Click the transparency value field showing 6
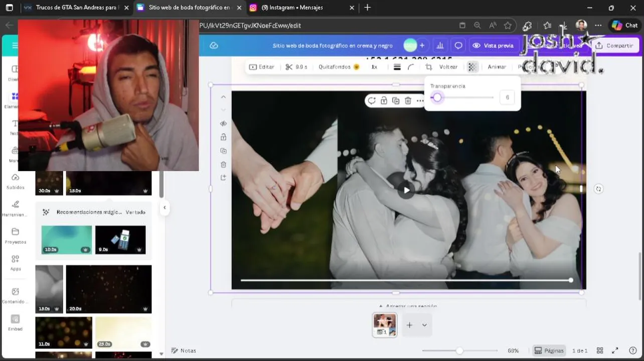 507,97
